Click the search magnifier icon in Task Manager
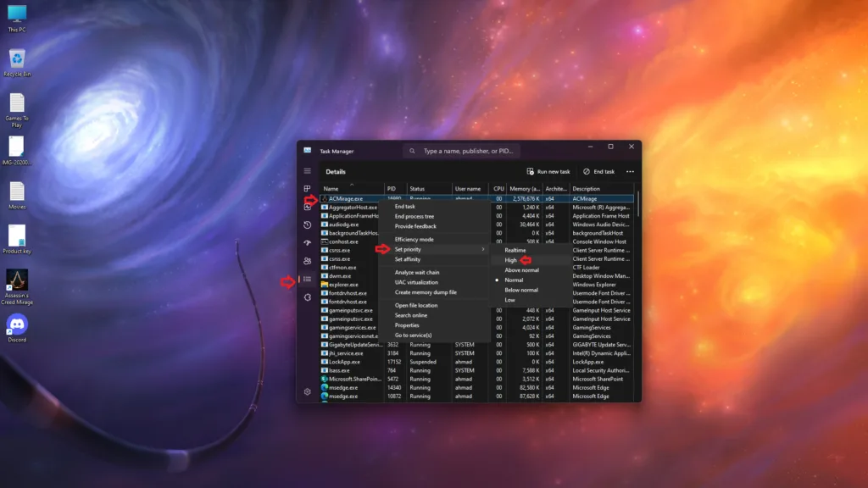868x488 pixels. click(x=412, y=151)
